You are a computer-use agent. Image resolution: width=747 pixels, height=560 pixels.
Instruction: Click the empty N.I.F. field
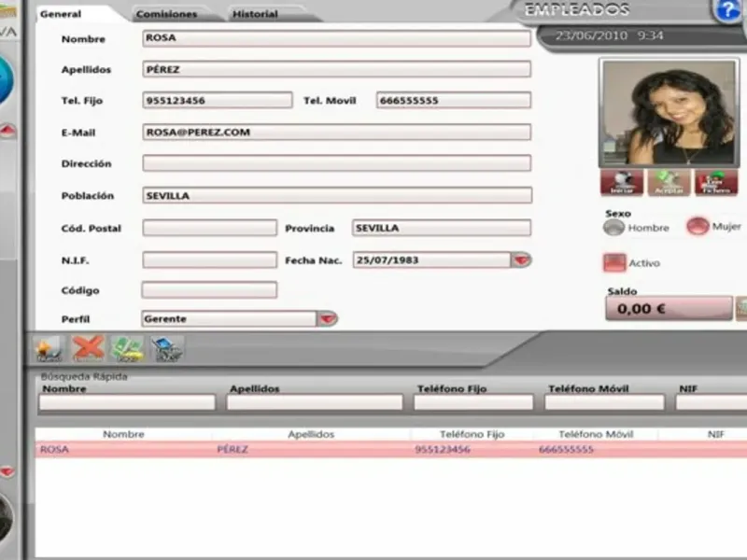[x=209, y=260]
